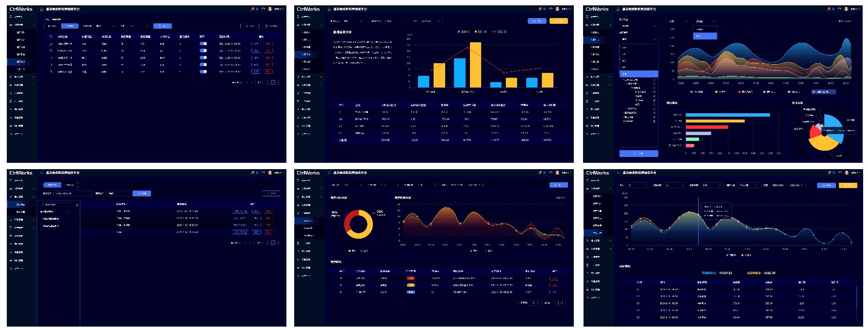Toggle the red line series legend in the bar chart
Screen dimensions: 868x330
[x=499, y=32]
